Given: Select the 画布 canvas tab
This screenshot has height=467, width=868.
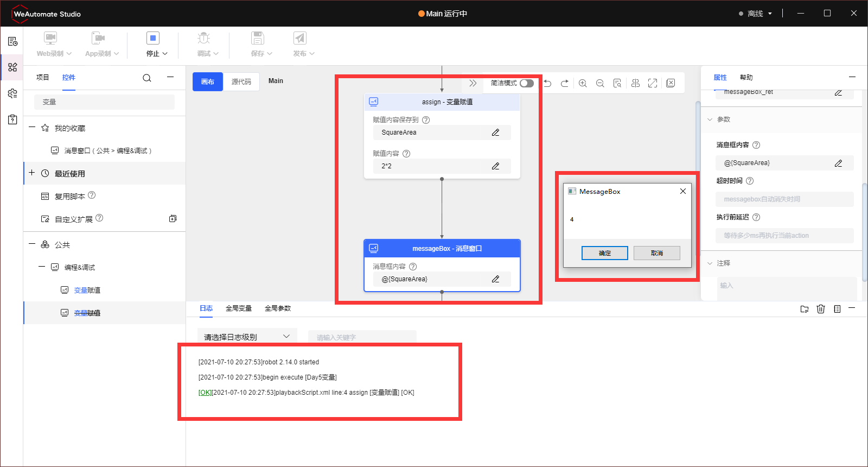Looking at the screenshot, I should point(208,82).
